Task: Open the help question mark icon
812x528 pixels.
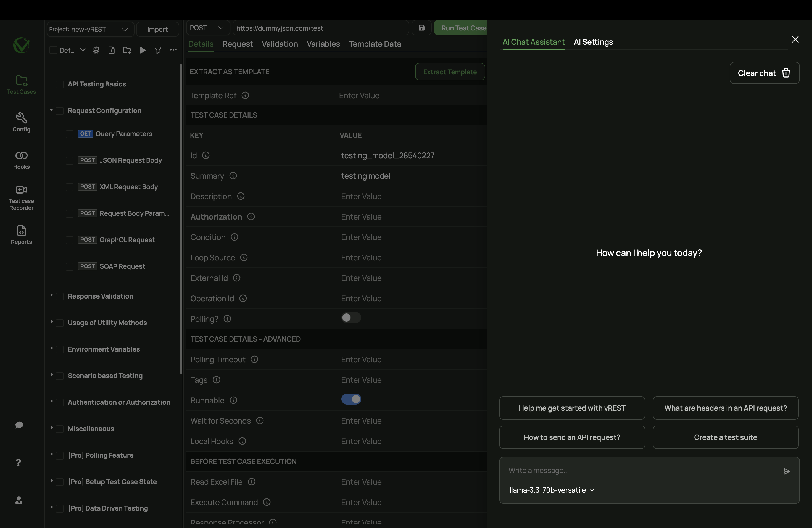Action: click(x=19, y=463)
